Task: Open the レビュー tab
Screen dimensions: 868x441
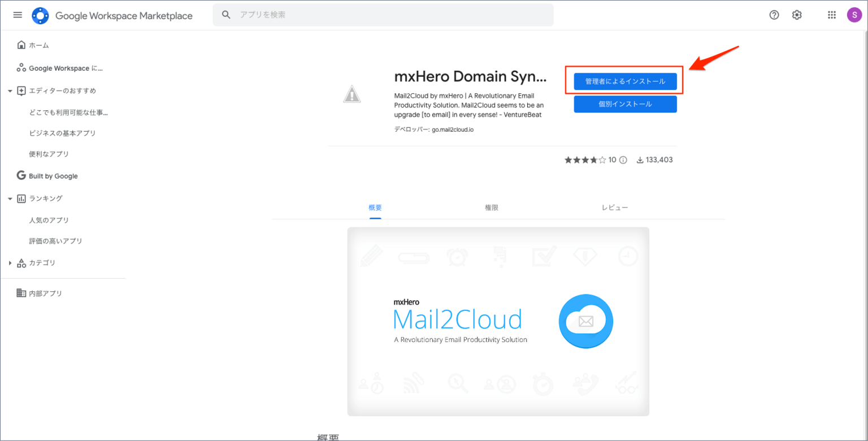Action: [x=614, y=207]
